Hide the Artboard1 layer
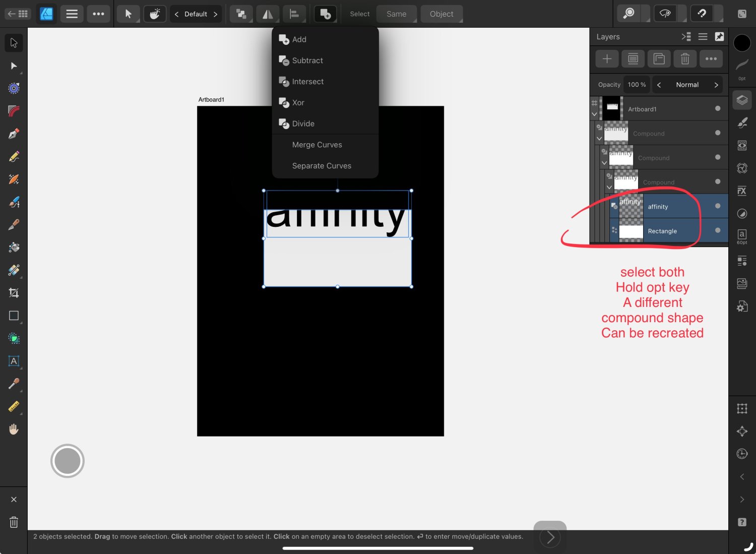Image resolution: width=756 pixels, height=554 pixels. tap(718, 108)
